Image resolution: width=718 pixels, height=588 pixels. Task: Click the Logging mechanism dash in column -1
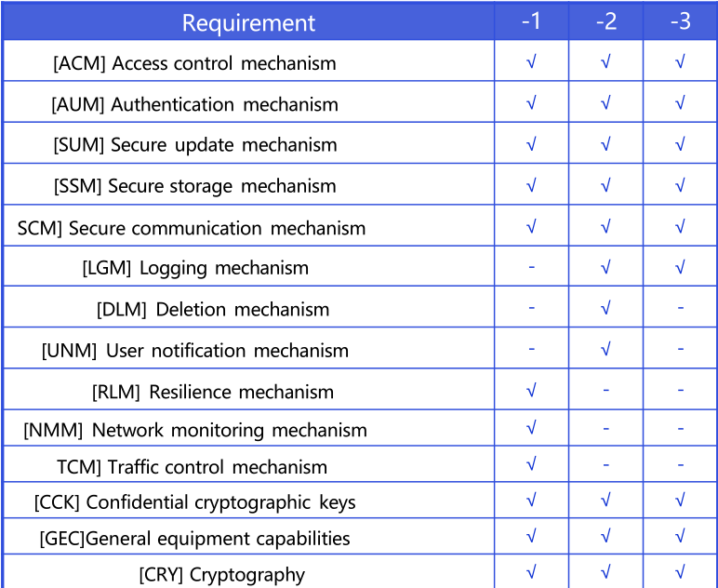tap(531, 268)
